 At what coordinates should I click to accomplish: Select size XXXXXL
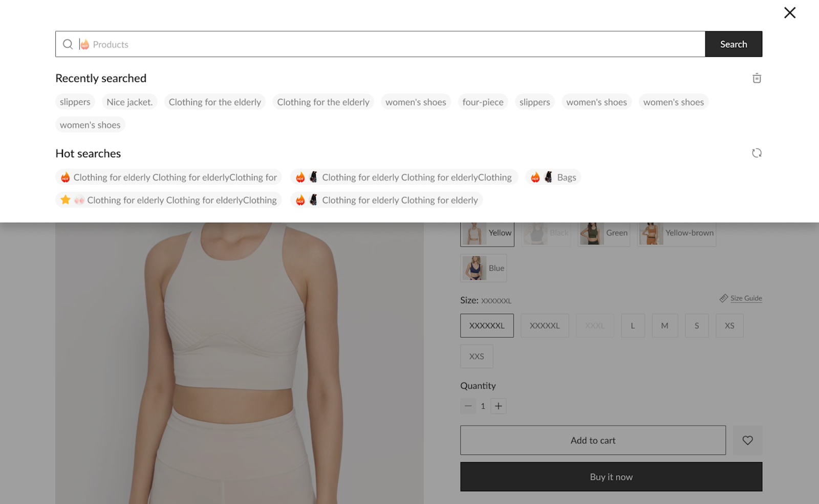tap(545, 325)
